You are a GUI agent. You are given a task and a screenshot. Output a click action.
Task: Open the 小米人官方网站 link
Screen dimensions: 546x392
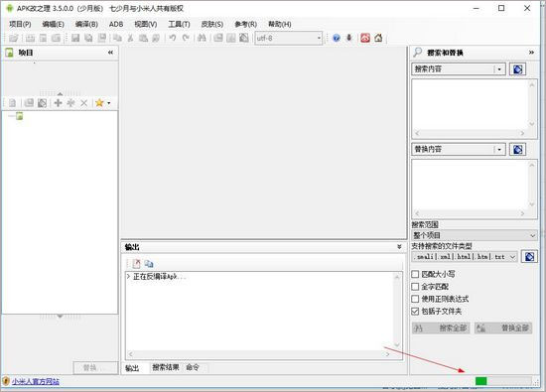click(x=36, y=381)
